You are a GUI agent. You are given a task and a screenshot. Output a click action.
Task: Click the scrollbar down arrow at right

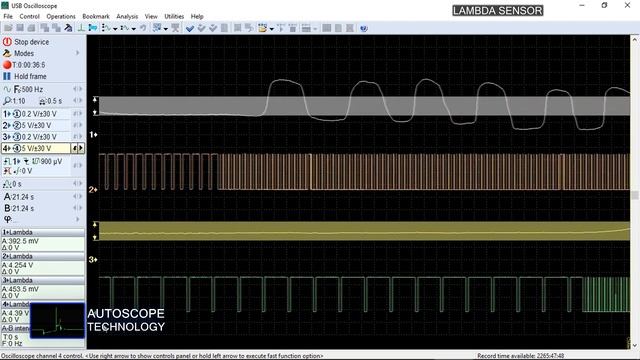coord(634,345)
